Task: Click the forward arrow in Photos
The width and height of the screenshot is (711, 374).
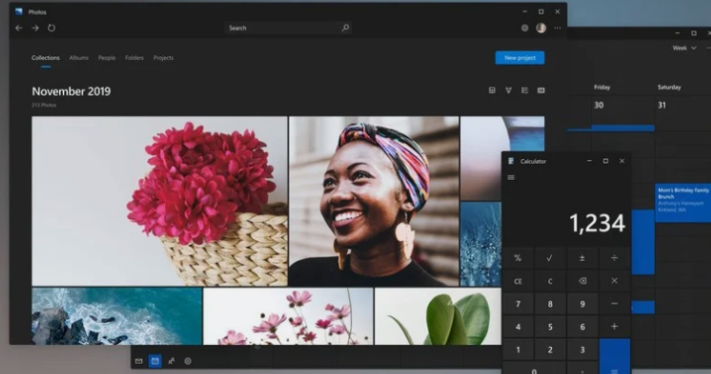Action: 35,28
